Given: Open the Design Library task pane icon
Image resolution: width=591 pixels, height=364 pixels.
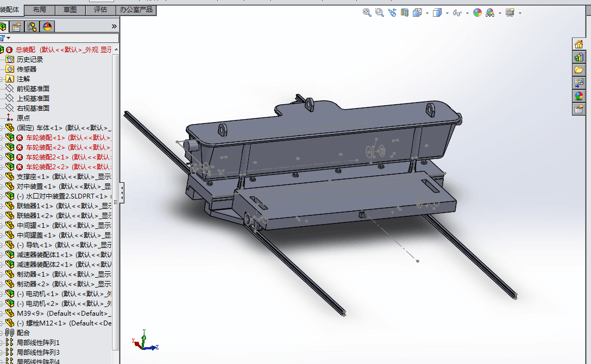Looking at the screenshot, I should coord(579,57).
